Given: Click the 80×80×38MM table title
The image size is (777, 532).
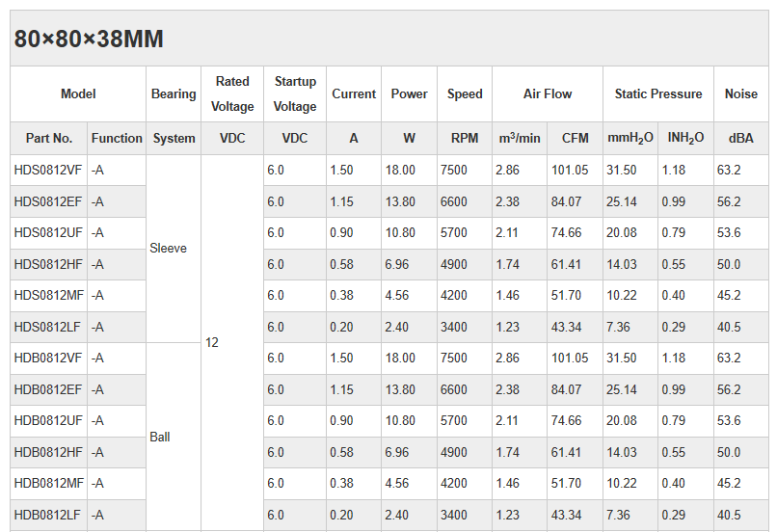Looking at the screenshot, I should [x=89, y=40].
